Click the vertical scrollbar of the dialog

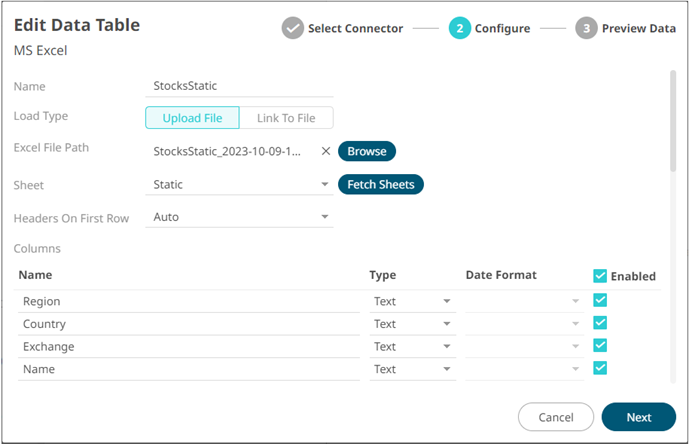point(672,120)
